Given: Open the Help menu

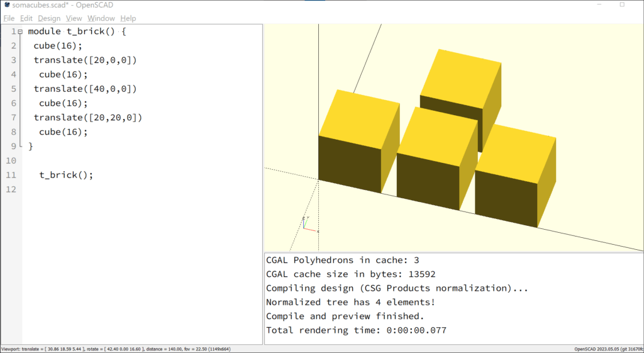Looking at the screenshot, I should pos(128,18).
